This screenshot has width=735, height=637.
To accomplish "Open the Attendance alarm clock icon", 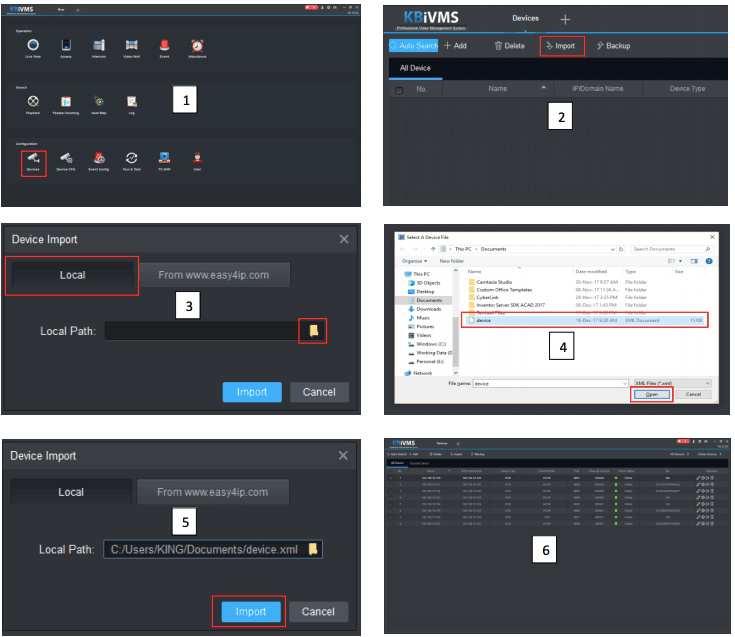I will (x=197, y=45).
